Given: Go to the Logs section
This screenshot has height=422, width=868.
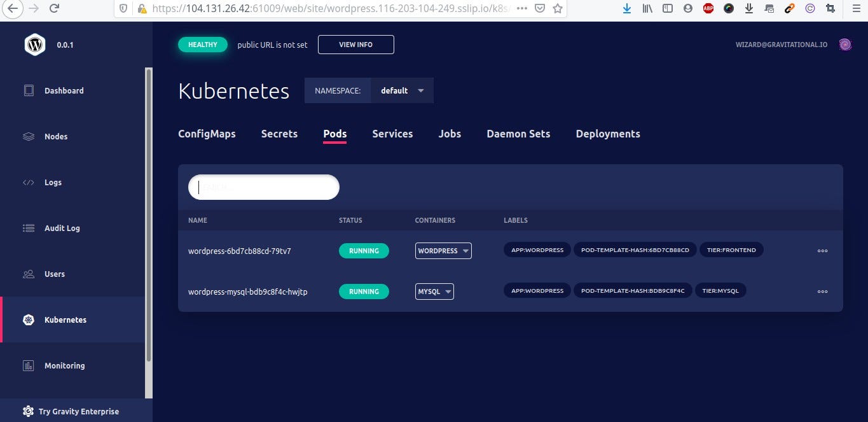Looking at the screenshot, I should pos(53,182).
